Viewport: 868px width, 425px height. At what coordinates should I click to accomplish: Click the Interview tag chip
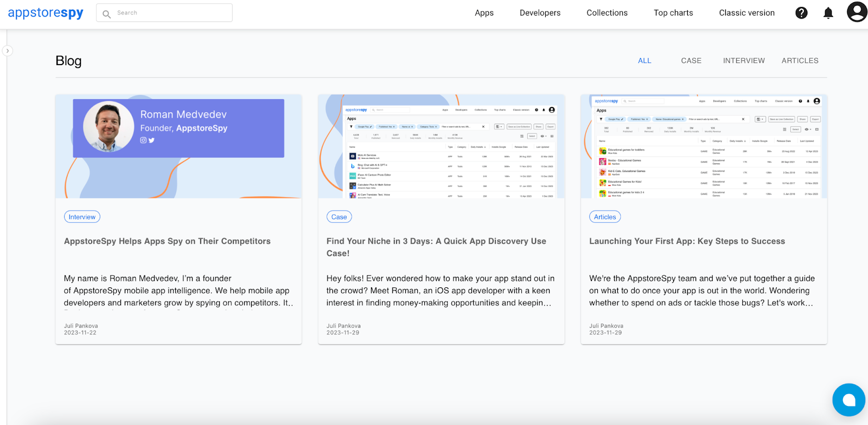pyautogui.click(x=82, y=217)
